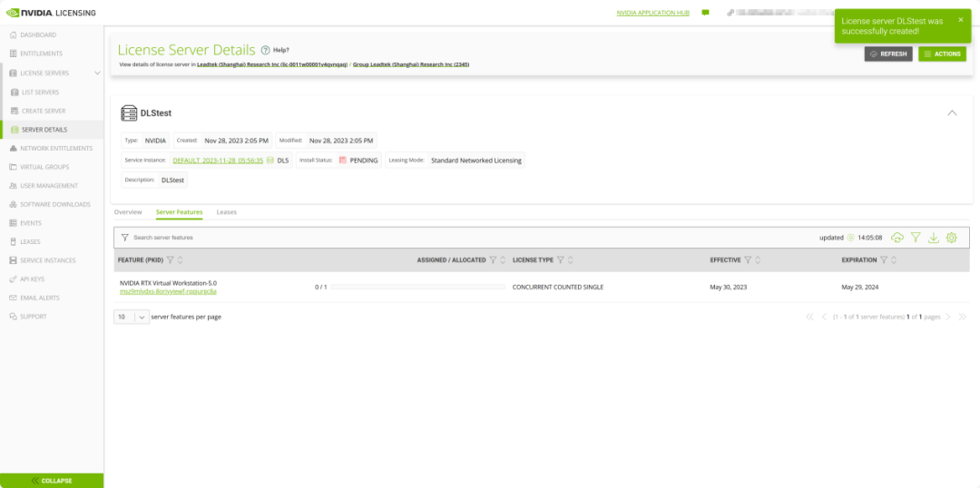
Task: Expand or collapse License Servers menu
Action: click(x=97, y=73)
